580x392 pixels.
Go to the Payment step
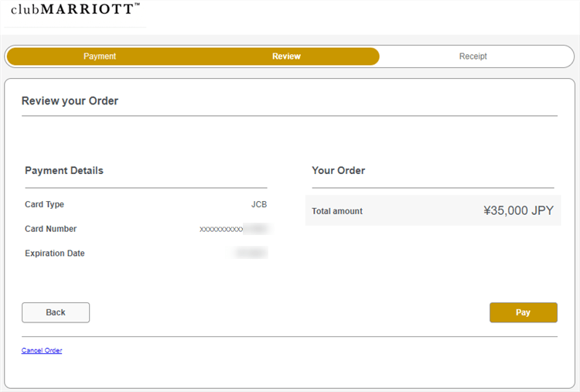tap(100, 56)
